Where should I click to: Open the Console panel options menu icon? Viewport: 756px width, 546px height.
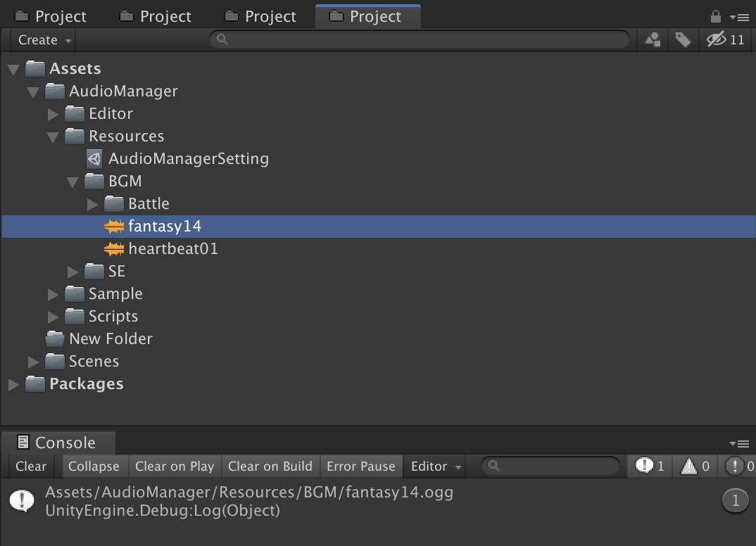point(739,443)
